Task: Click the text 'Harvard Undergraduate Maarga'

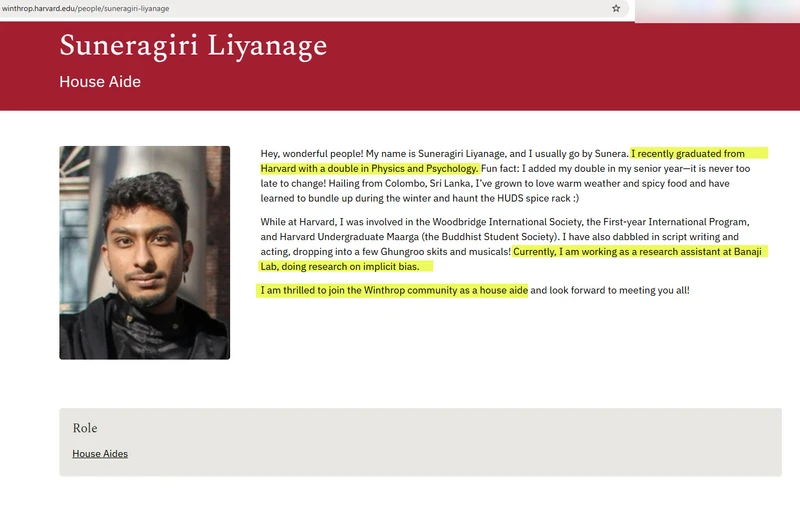Action: (349, 237)
